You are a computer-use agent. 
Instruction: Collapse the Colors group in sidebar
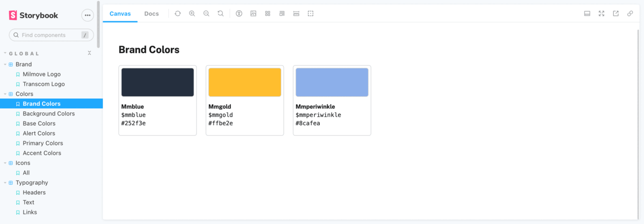pos(24,94)
